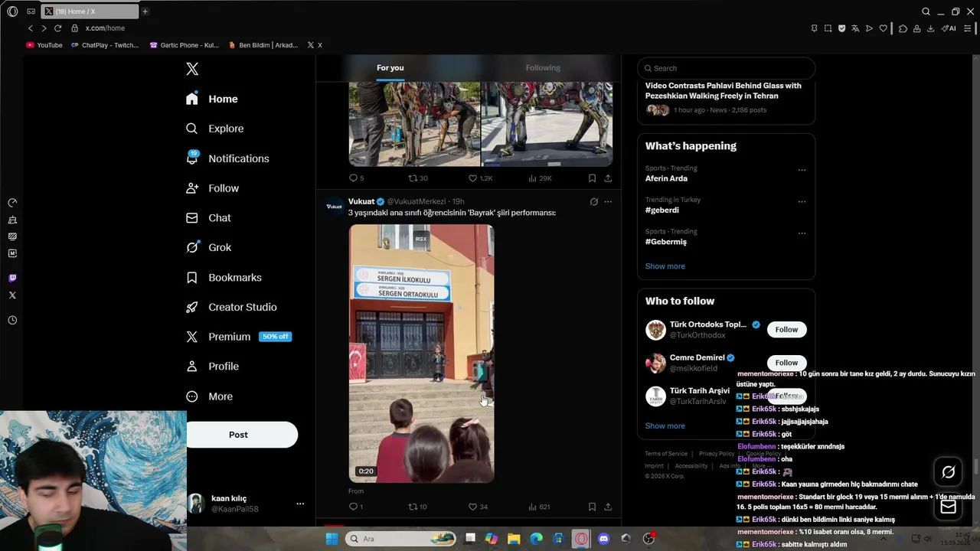Open the browser downloads icon
Image resolution: width=980 pixels, height=551 pixels.
point(930,28)
